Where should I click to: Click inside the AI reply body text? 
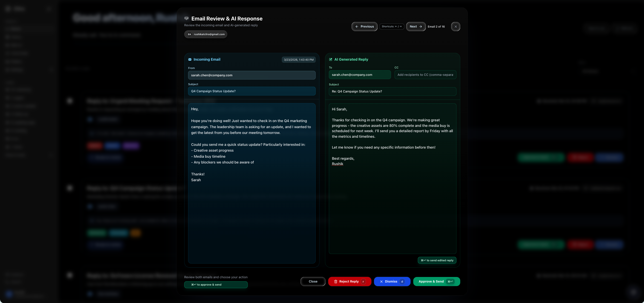pyautogui.click(x=392, y=202)
